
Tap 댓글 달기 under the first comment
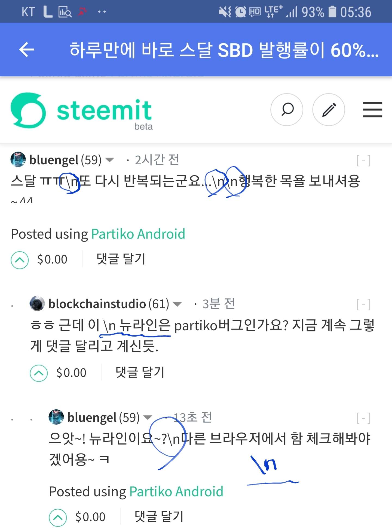tap(121, 259)
